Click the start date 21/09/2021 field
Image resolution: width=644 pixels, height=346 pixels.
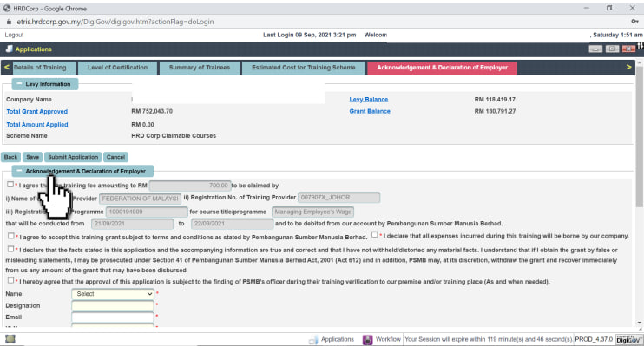click(132, 224)
